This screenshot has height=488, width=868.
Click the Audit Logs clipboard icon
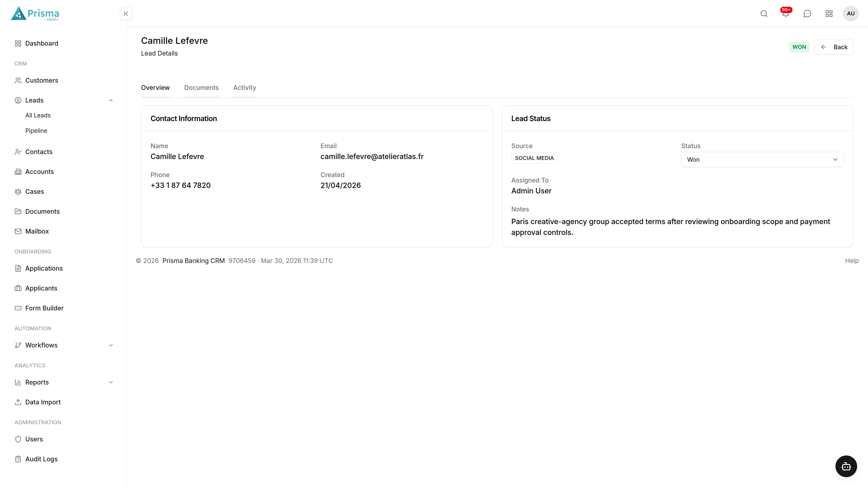click(x=18, y=459)
